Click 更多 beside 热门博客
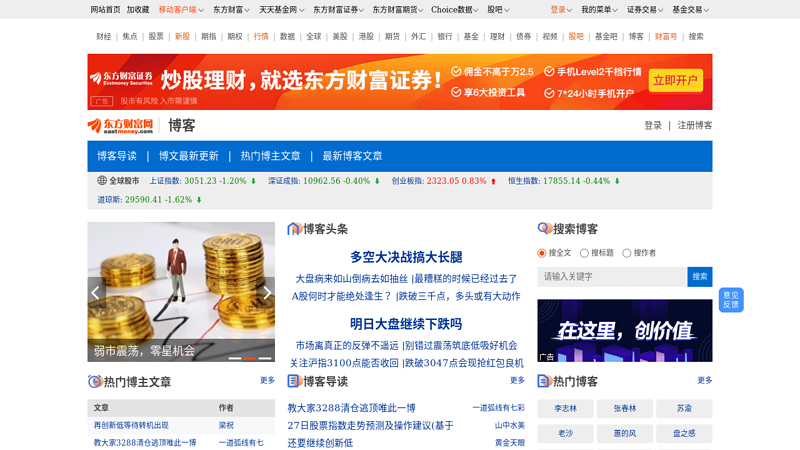The width and height of the screenshot is (800, 450). tap(705, 380)
